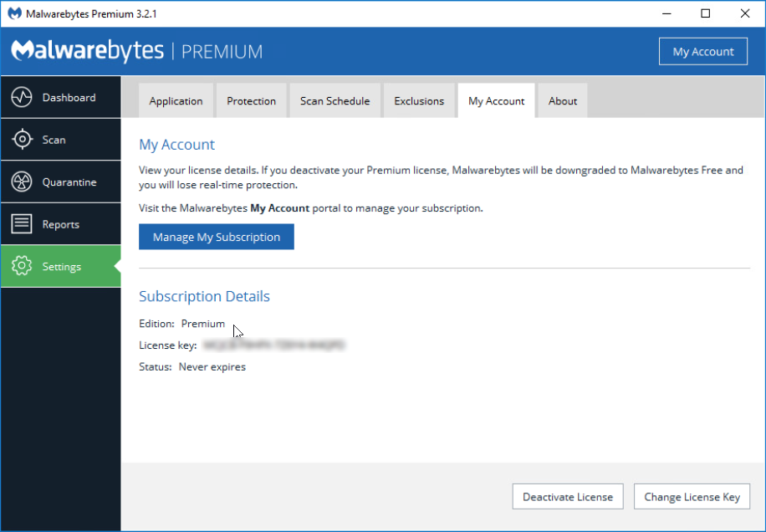Viewport: 766px width, 532px height.
Task: Select the My Account settings tab
Action: [x=497, y=100]
